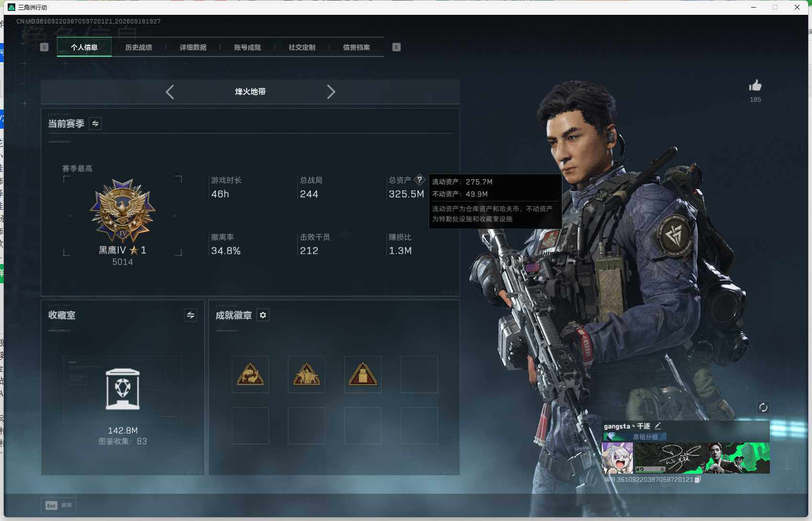
Task: Open the 信誉档案 tab
Action: click(x=356, y=47)
